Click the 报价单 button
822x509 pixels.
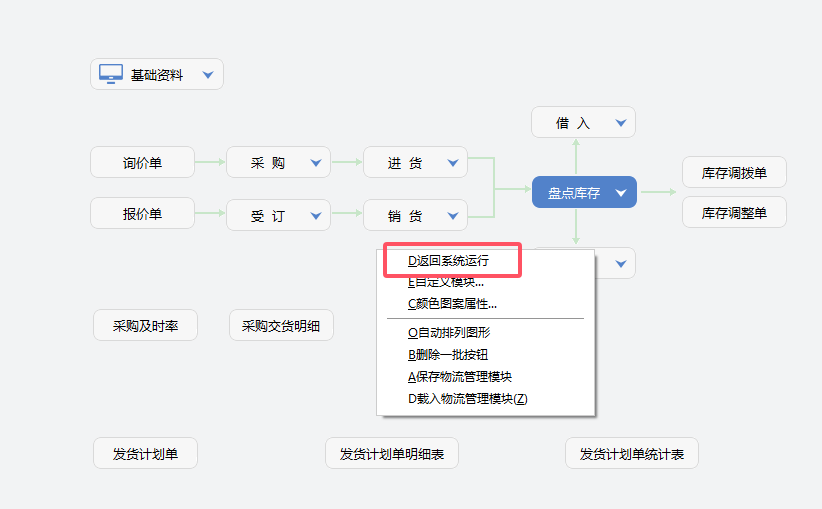(143, 213)
